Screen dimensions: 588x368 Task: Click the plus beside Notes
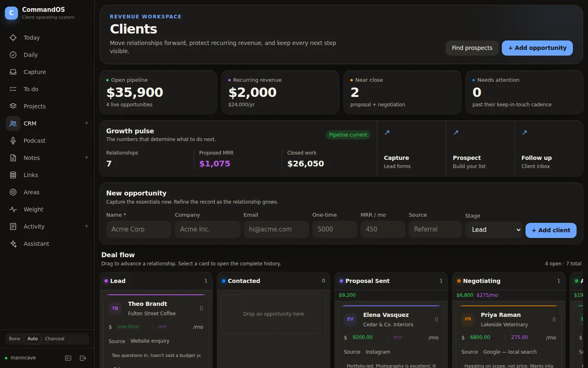[x=86, y=158]
